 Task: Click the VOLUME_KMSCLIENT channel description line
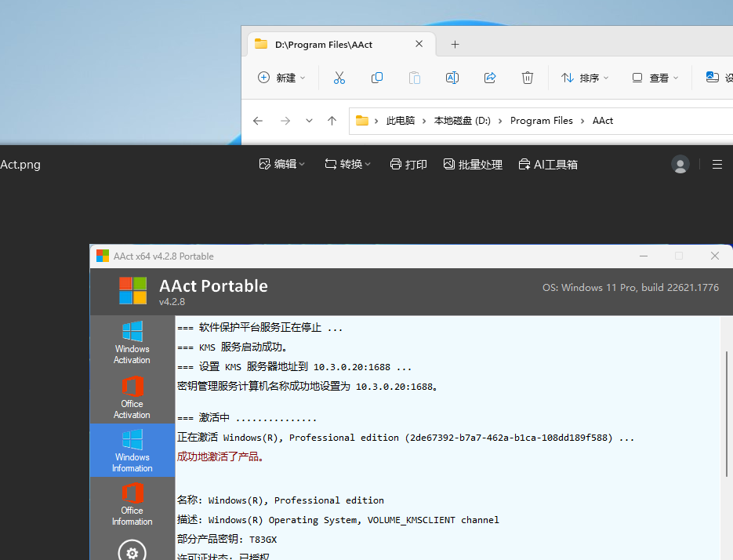click(x=338, y=520)
